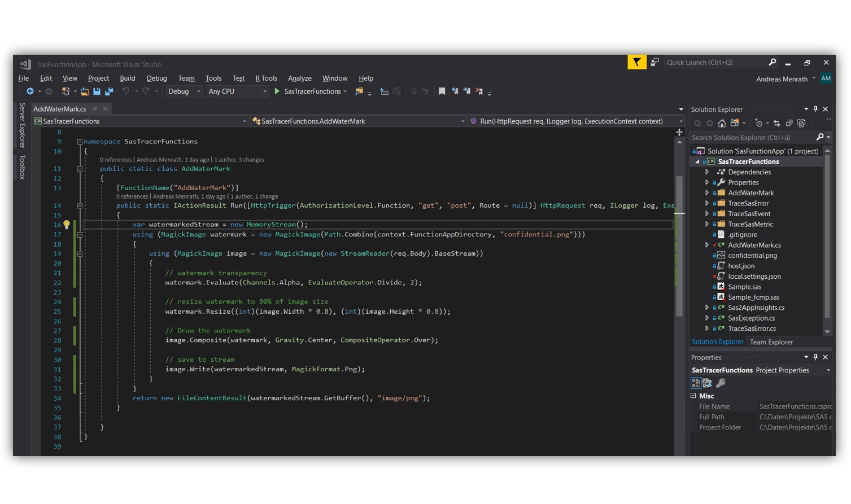Image resolution: width=851 pixels, height=504 pixels.
Task: Click the New Project toolbar icon
Action: click(x=66, y=91)
